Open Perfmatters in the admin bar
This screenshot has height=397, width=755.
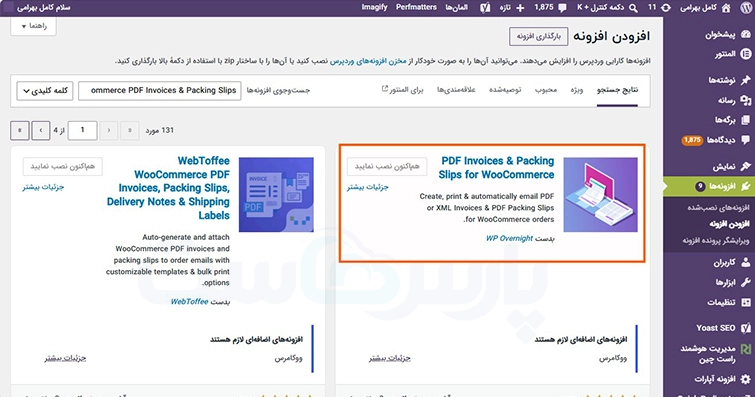click(417, 7)
